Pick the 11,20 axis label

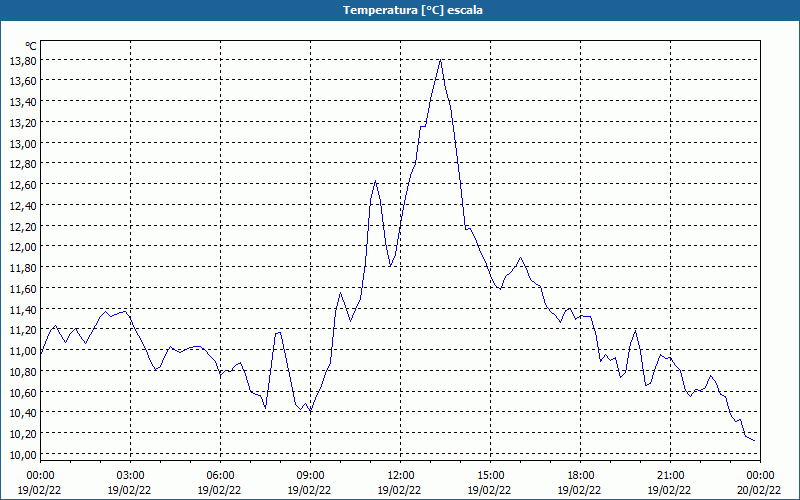tap(23, 330)
